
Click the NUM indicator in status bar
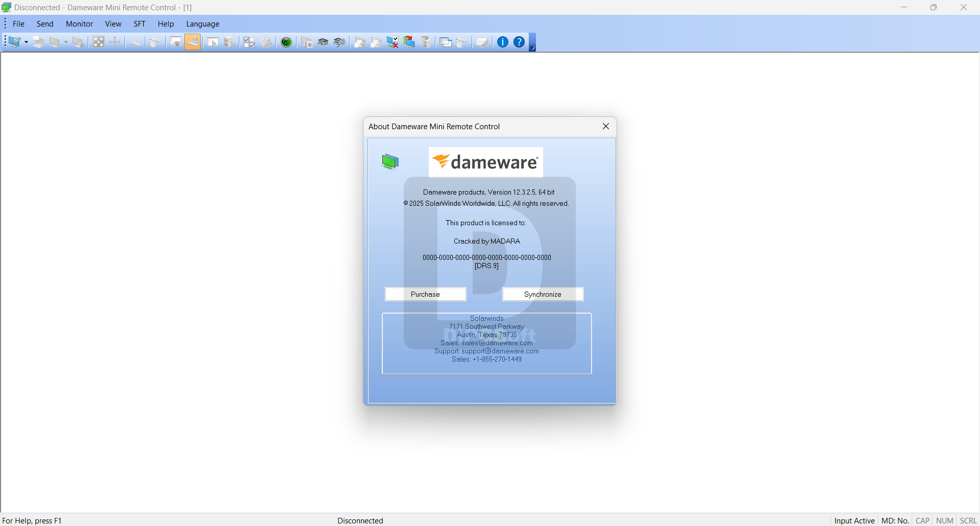945,520
